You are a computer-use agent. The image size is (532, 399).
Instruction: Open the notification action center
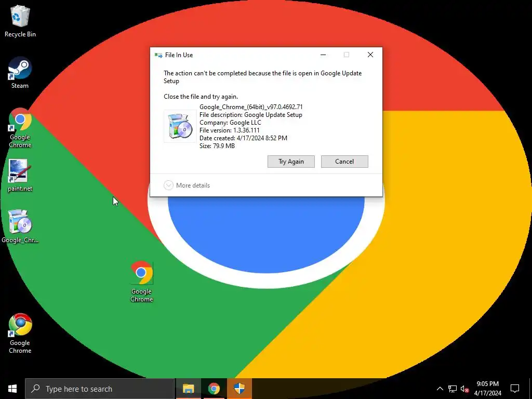515,389
